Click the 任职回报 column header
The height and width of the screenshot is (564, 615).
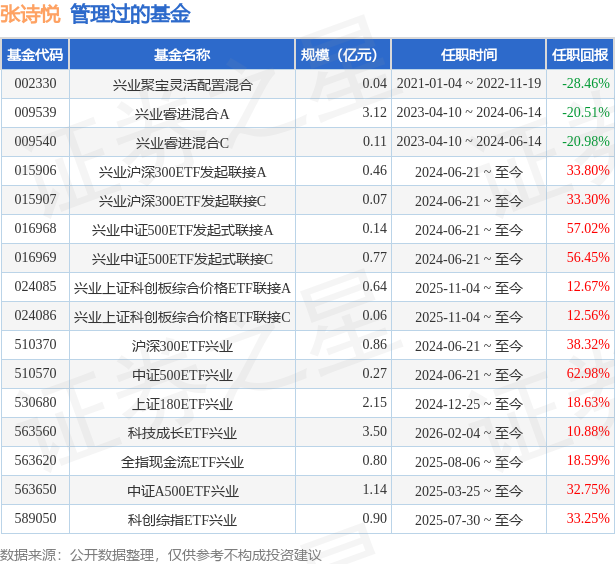[580, 55]
